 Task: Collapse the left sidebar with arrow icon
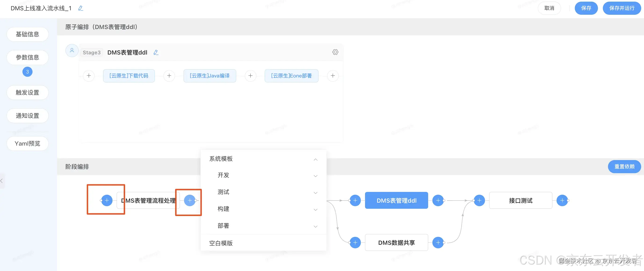click(x=2, y=181)
